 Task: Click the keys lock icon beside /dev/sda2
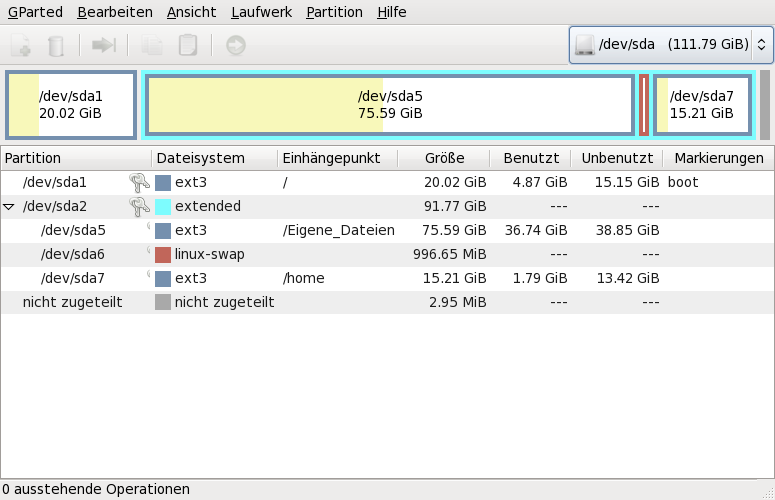click(x=139, y=206)
